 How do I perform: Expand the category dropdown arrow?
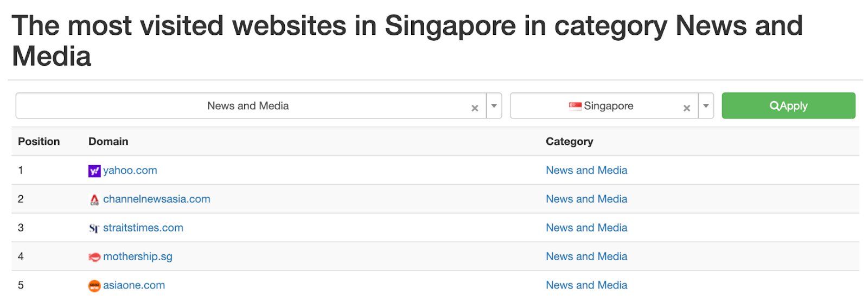coord(494,106)
